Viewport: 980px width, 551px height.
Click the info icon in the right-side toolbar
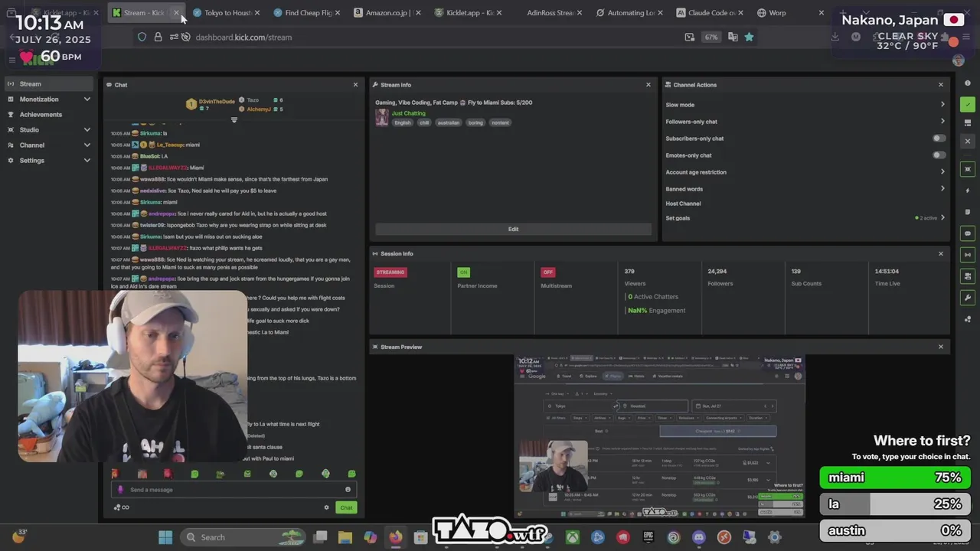pos(968,83)
